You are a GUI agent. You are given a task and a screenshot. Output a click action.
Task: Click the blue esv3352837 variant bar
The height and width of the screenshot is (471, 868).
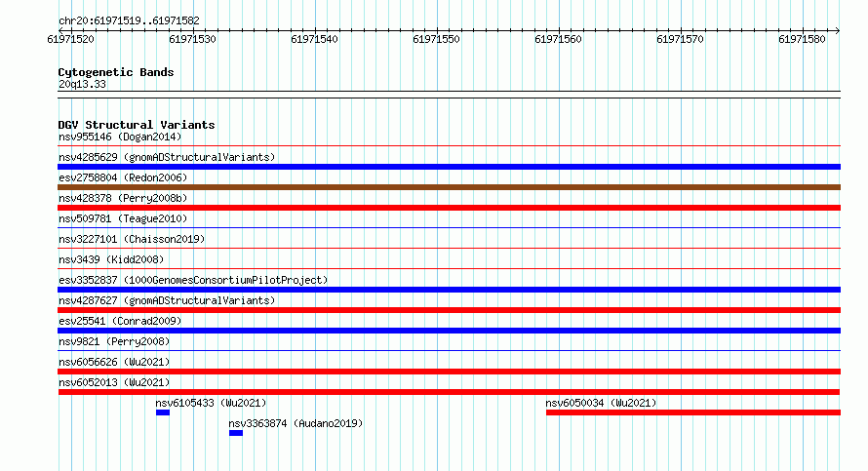coord(449,290)
